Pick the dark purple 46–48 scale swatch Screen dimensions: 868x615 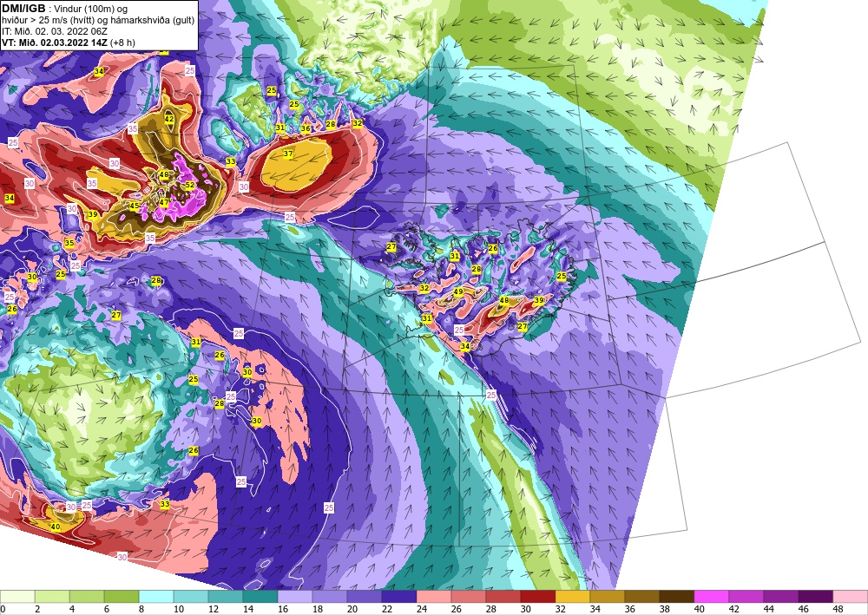(x=815, y=596)
